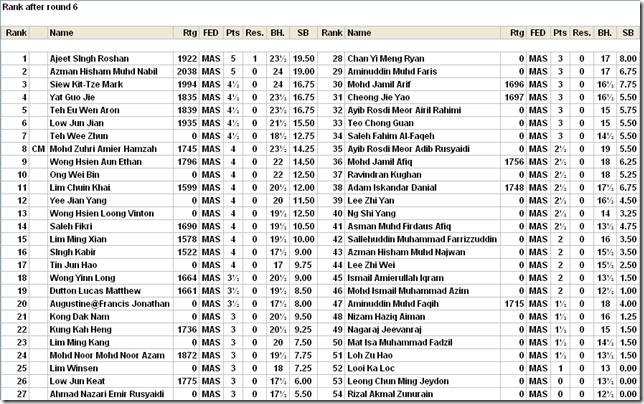Select player Ahmad Nazari Emir Rusyaidi

(x=107, y=394)
